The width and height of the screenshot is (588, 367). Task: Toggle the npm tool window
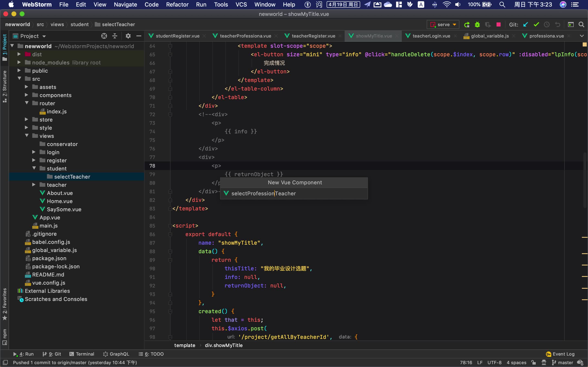tap(5, 337)
